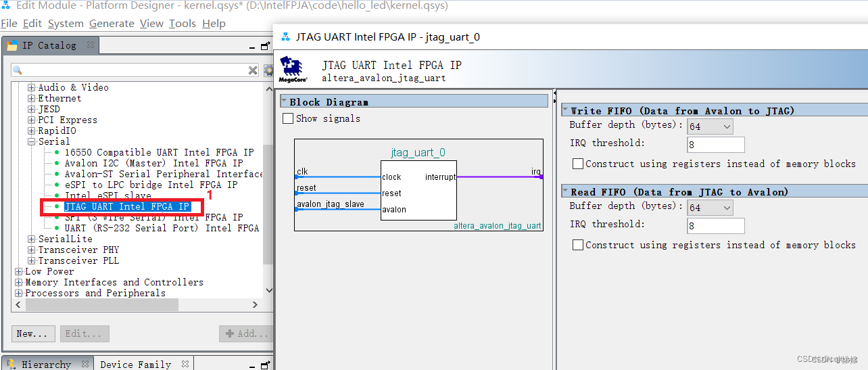Screen dimensions: 868x370
Task: Click the irq port endpoint in diagram
Action: (x=541, y=177)
